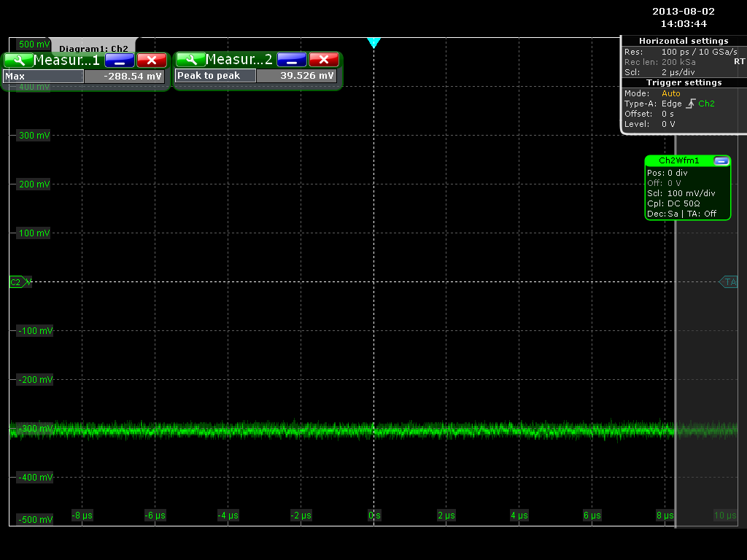Minimize the Ch2Wfm1 signal box

pyautogui.click(x=721, y=161)
